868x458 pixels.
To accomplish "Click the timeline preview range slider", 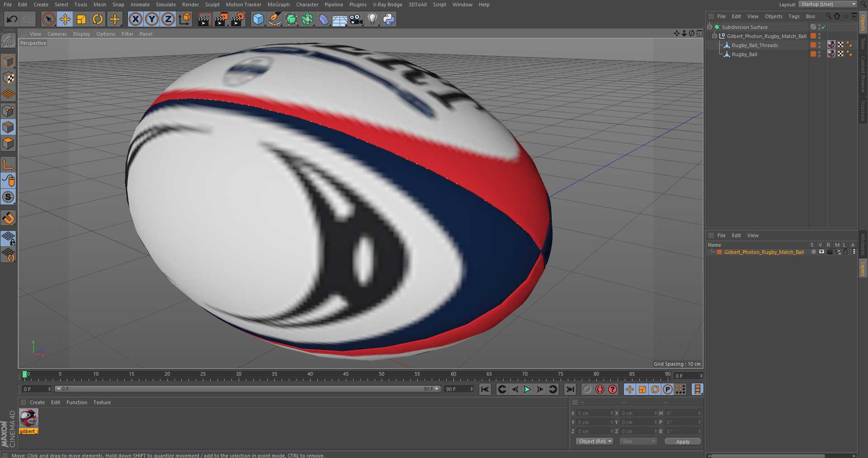I will [248, 389].
